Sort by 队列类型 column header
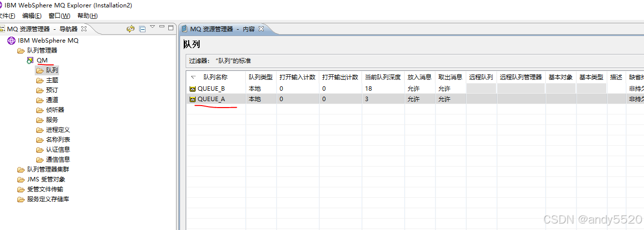Image resolution: width=644 pixels, height=230 pixels. (x=261, y=77)
